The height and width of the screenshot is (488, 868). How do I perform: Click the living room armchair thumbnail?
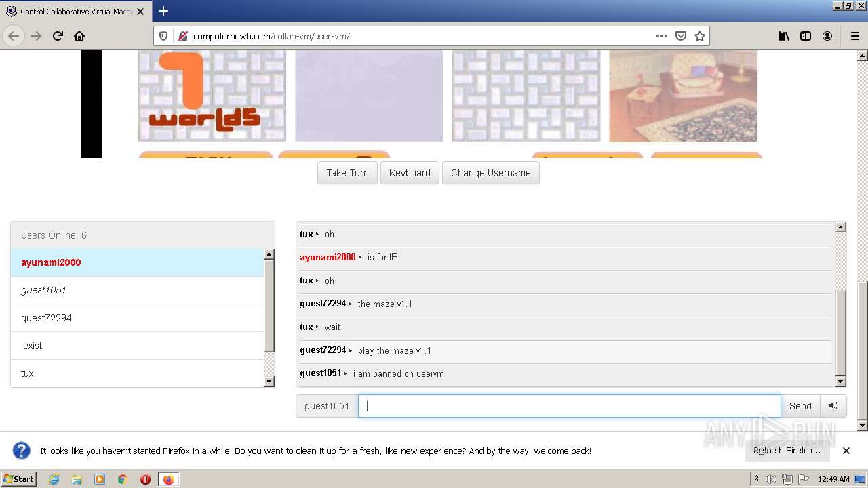coord(683,96)
